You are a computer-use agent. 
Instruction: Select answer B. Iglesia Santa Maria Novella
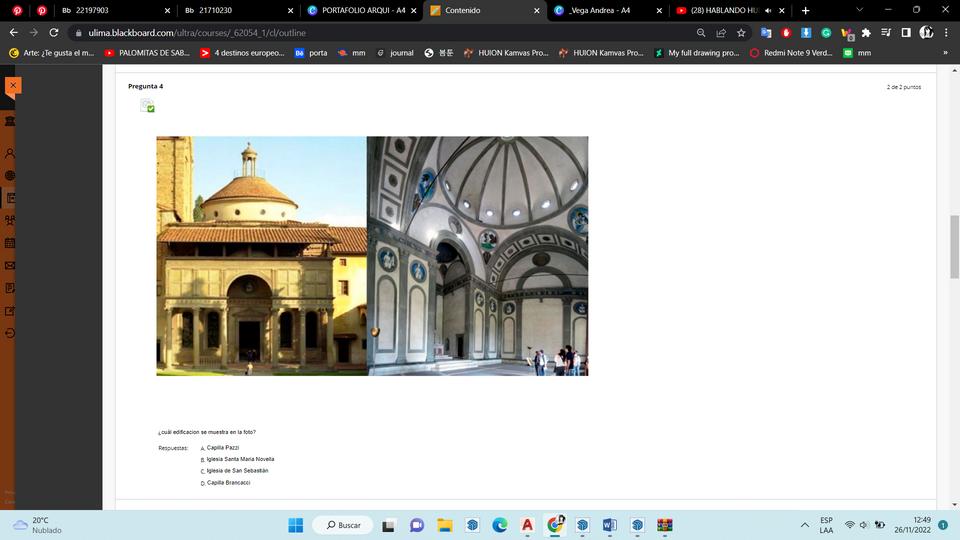[x=240, y=459]
